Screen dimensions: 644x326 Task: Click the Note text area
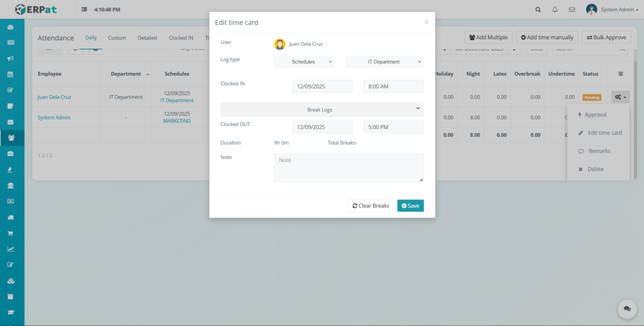click(x=348, y=168)
